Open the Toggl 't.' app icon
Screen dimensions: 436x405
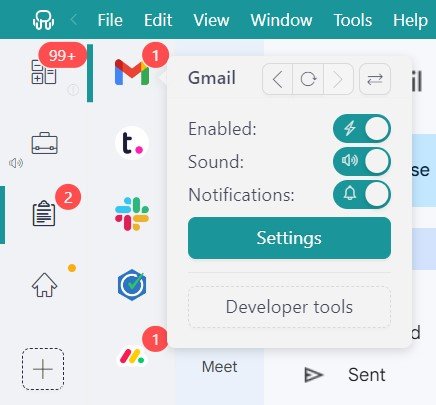tap(132, 143)
